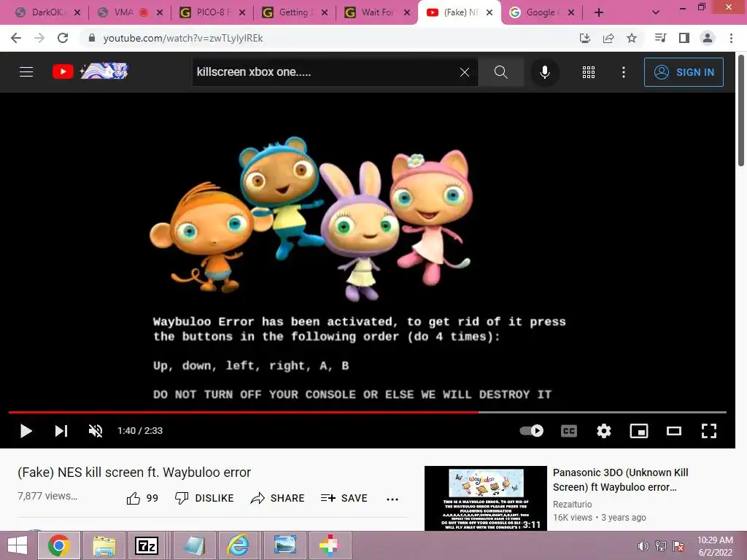This screenshot has width=747, height=560.
Task: Open the Panasonic 3DO video thumbnail
Action: 485,498
